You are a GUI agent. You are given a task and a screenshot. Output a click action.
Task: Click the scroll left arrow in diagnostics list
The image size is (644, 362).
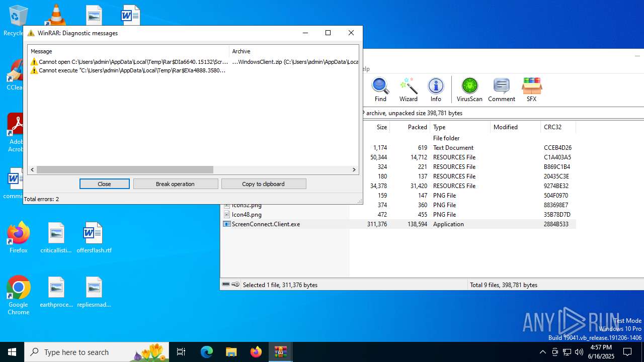[x=32, y=170]
